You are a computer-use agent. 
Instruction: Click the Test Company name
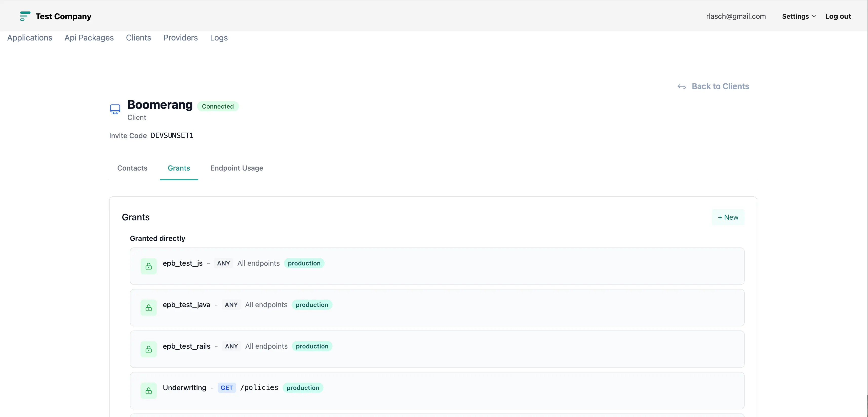pos(63,16)
